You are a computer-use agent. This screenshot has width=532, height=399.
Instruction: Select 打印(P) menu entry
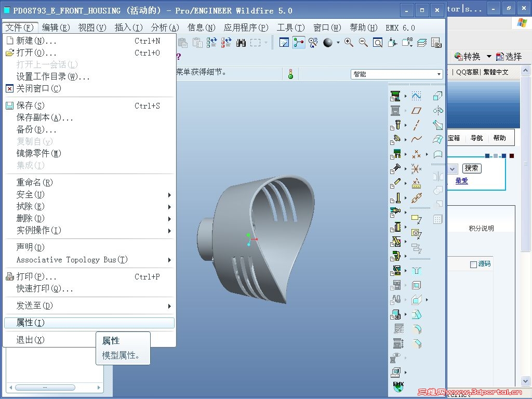pos(89,277)
